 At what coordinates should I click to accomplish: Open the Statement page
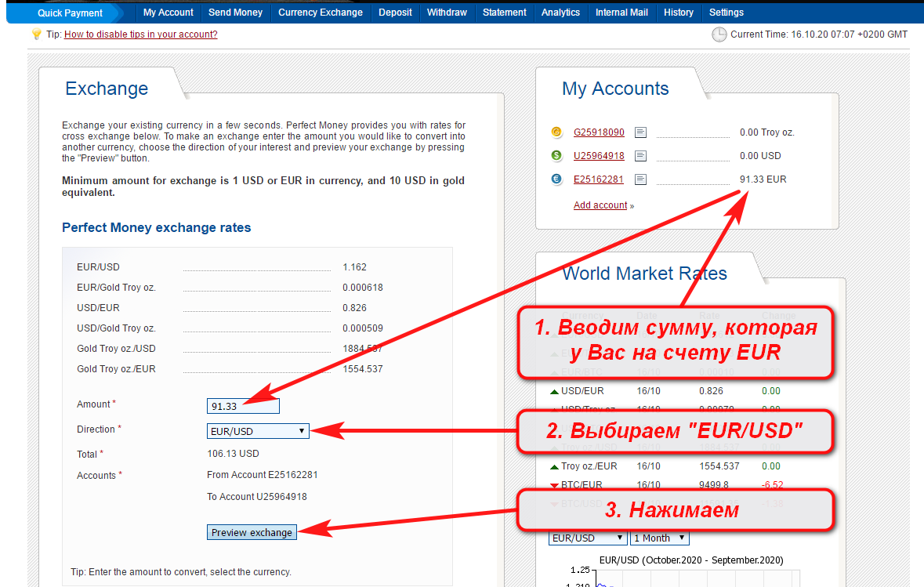pos(505,13)
